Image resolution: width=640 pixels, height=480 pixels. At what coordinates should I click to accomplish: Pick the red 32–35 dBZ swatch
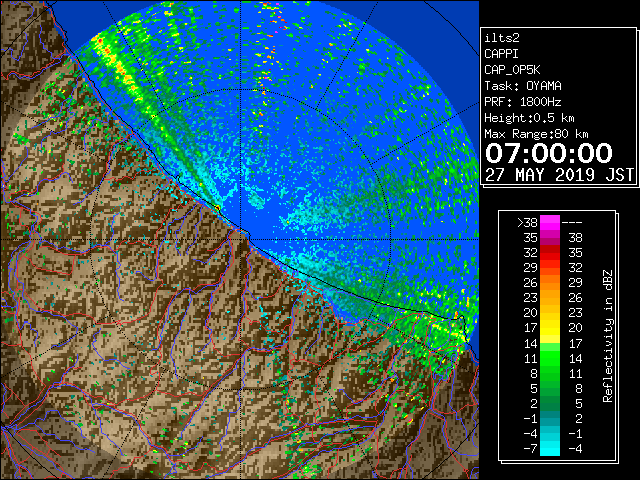[x=550, y=253]
